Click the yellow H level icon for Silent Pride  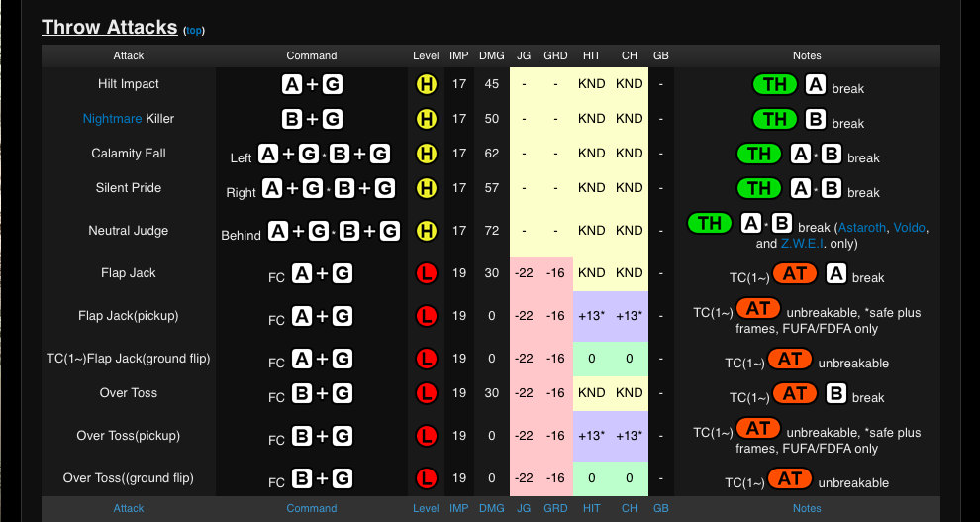[x=426, y=188]
